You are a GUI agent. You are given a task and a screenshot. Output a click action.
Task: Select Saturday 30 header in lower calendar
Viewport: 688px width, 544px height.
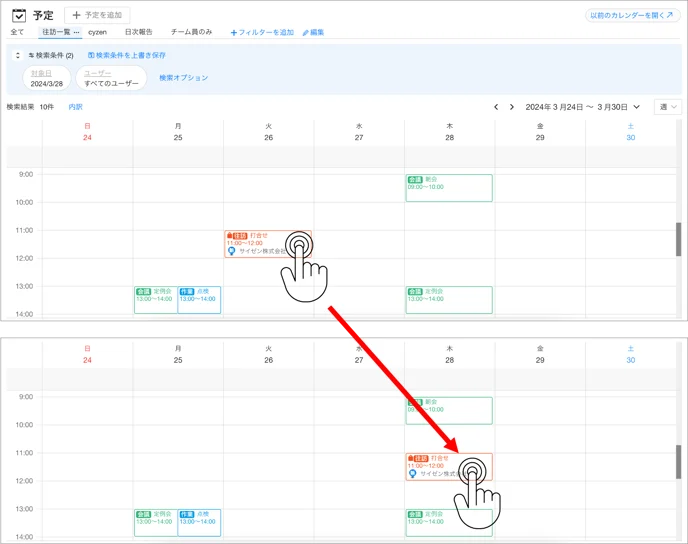tap(631, 354)
